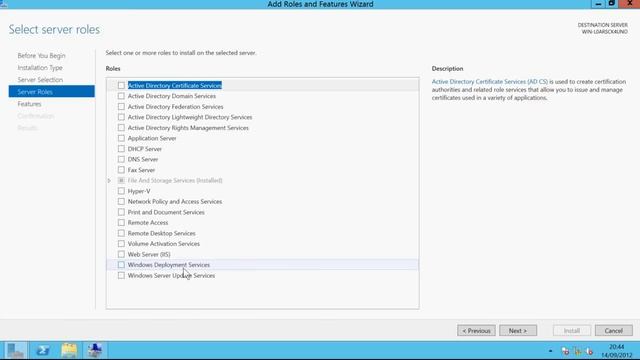Open the Installation Type step

40,68
